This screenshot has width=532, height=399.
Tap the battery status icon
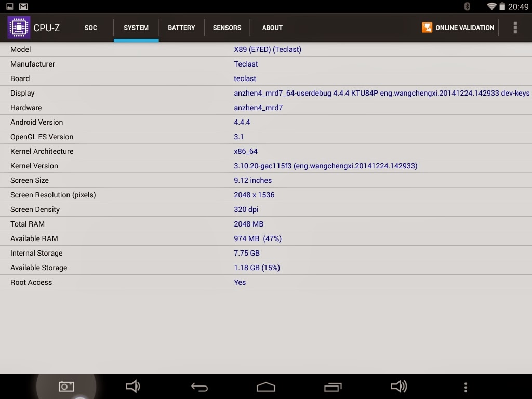pos(502,6)
